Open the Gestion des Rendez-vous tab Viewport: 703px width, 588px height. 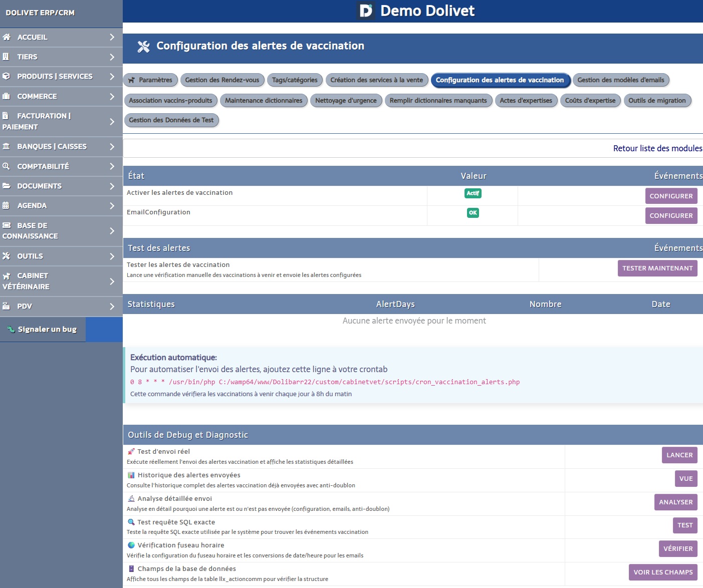(x=222, y=80)
